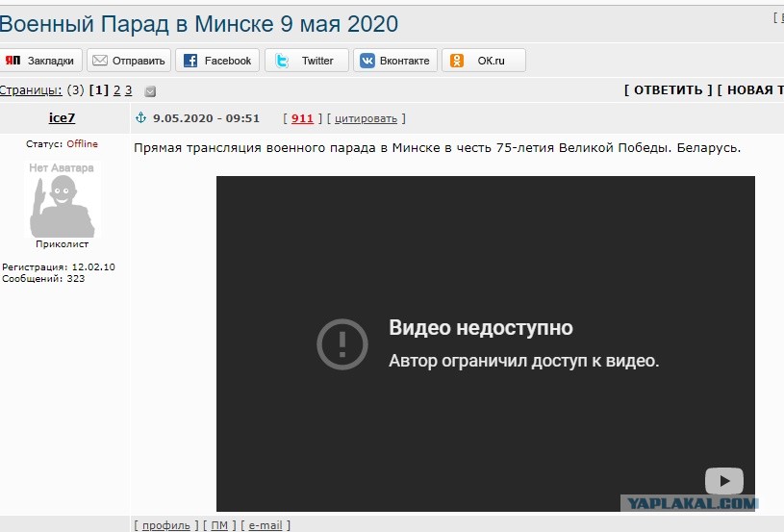Share the thread via Вконтакте button
Image resolution: width=784 pixels, height=532 pixels.
pos(395,61)
